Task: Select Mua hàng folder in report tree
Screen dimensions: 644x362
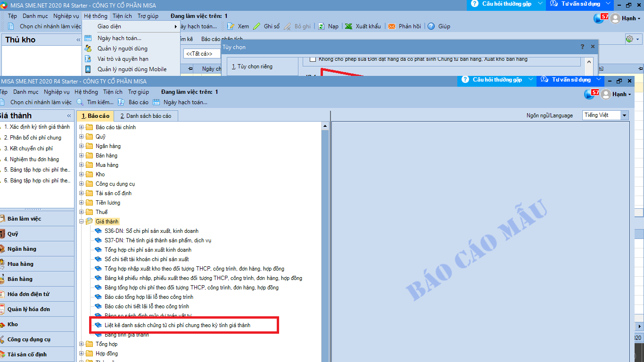Action: (x=107, y=165)
